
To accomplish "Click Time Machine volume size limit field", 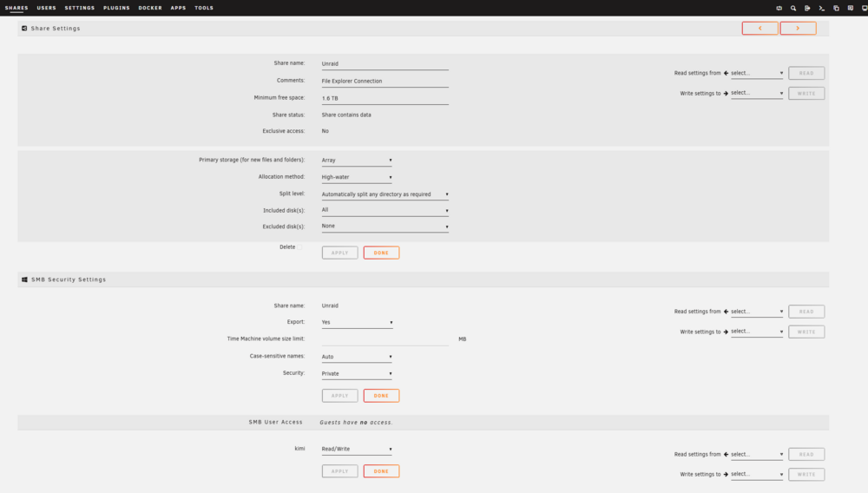I will [385, 339].
